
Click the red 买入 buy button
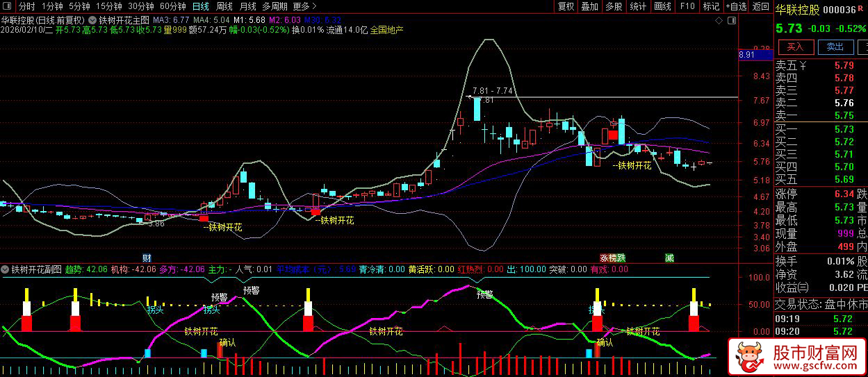tap(796, 47)
